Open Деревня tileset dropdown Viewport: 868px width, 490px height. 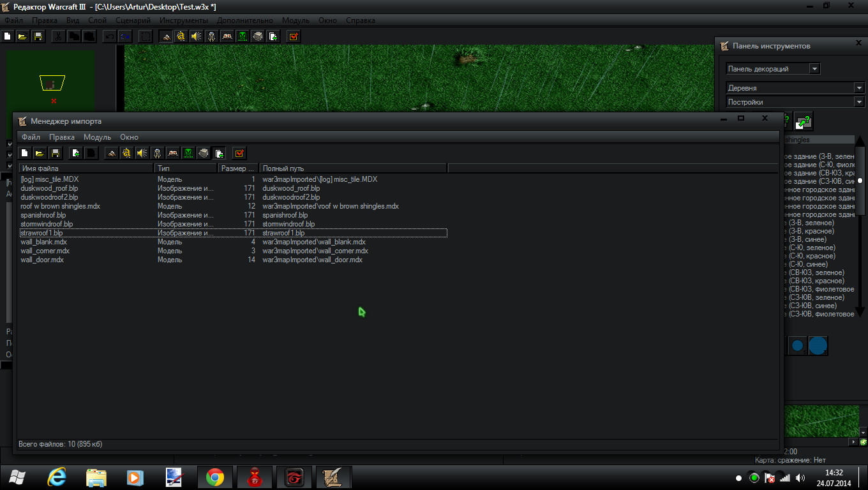[795, 87]
